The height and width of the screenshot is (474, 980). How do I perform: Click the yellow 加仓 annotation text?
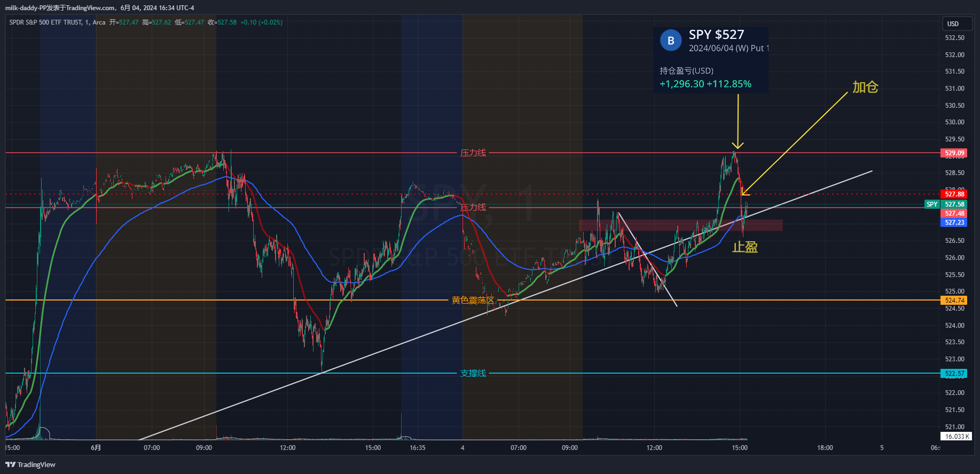pyautogui.click(x=865, y=87)
